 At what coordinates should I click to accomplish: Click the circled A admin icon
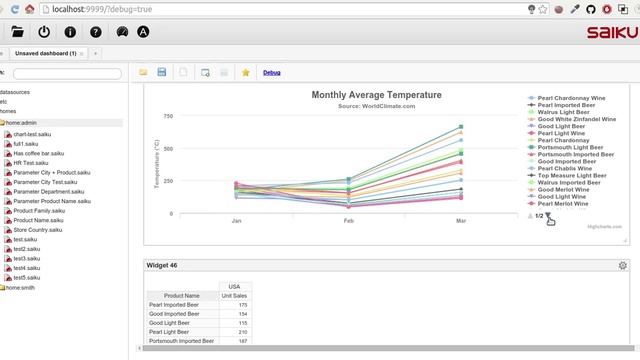143,31
